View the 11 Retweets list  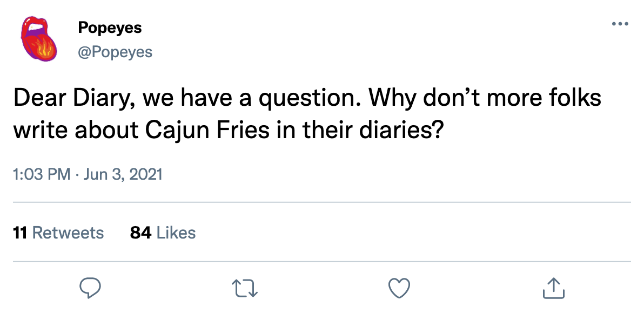point(58,233)
